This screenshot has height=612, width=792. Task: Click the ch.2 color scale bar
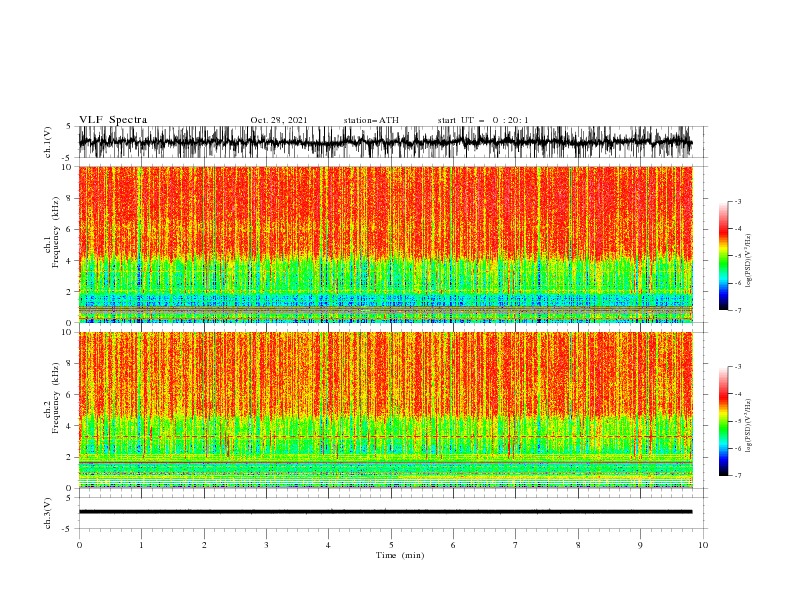[x=723, y=421]
